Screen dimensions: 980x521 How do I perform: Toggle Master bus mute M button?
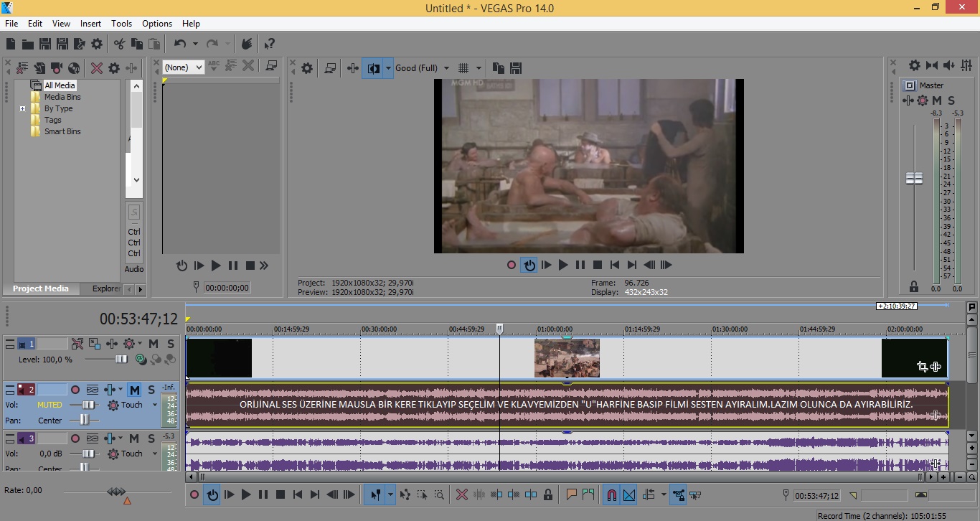937,100
